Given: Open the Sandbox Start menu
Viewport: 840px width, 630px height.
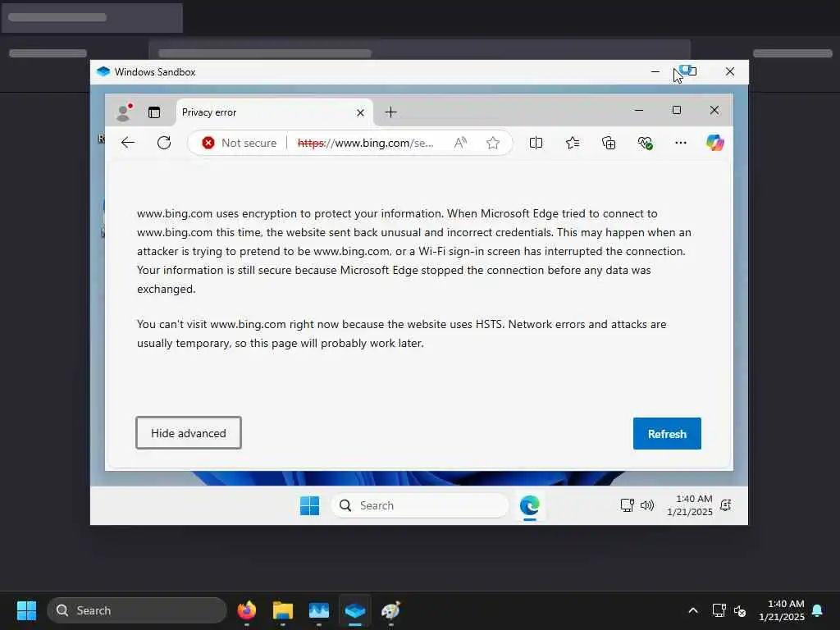Looking at the screenshot, I should coord(309,505).
